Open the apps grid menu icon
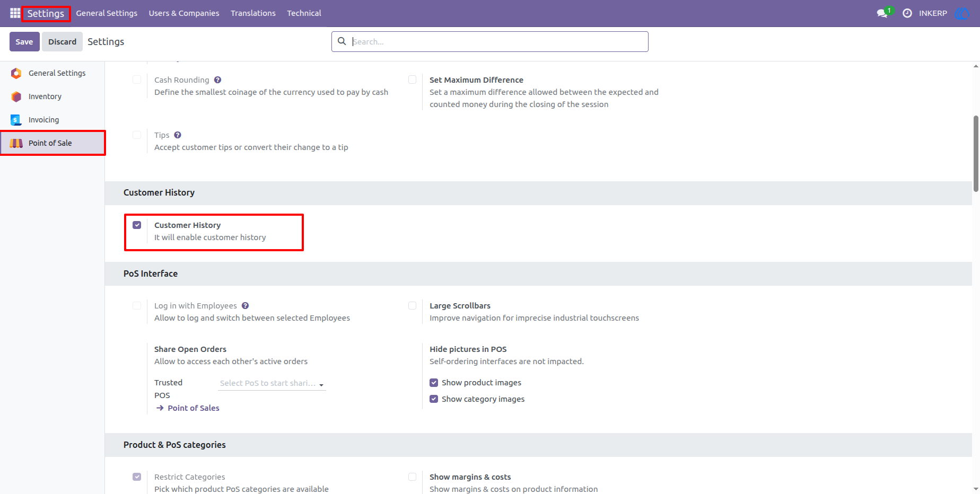Screen dimensions: 980x494 15,13
